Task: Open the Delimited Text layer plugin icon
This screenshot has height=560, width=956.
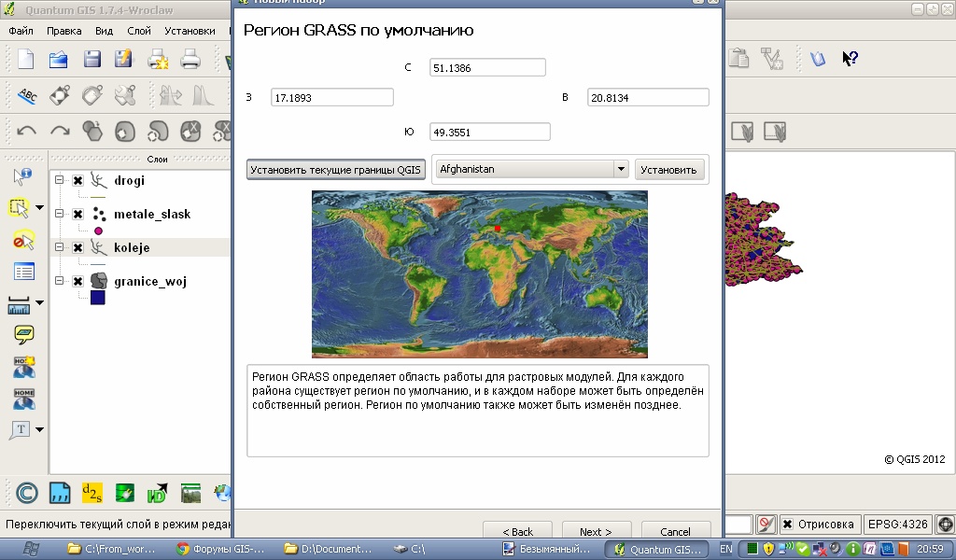Action: [x=60, y=493]
